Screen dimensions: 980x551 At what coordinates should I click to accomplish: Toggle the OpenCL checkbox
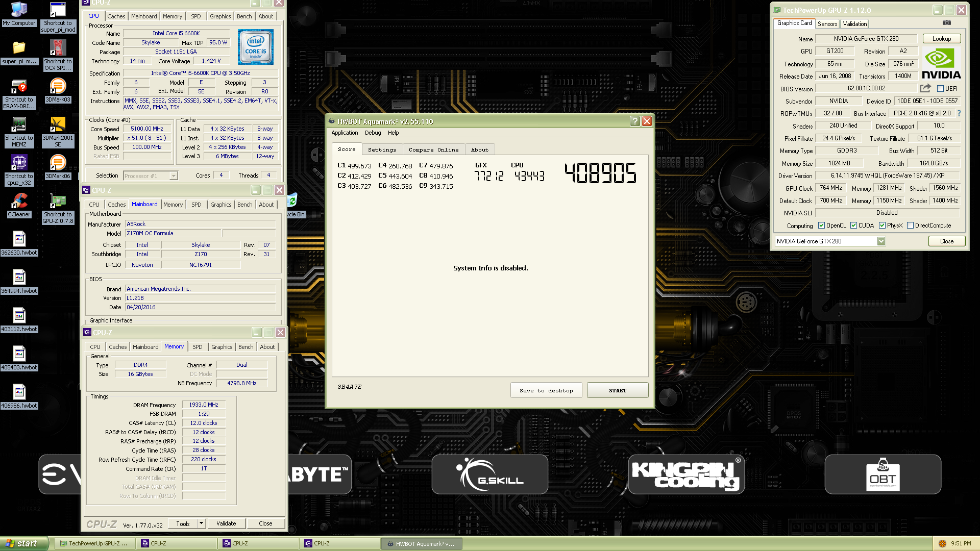click(821, 226)
